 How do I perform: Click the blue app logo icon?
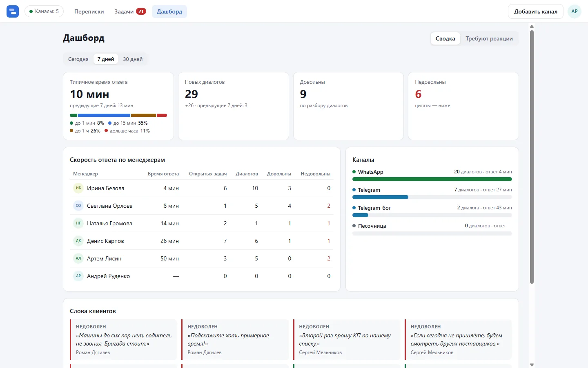13,11
